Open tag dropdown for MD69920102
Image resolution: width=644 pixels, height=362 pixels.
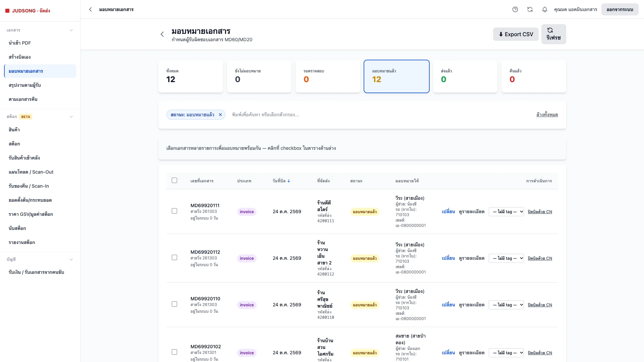[x=506, y=353]
